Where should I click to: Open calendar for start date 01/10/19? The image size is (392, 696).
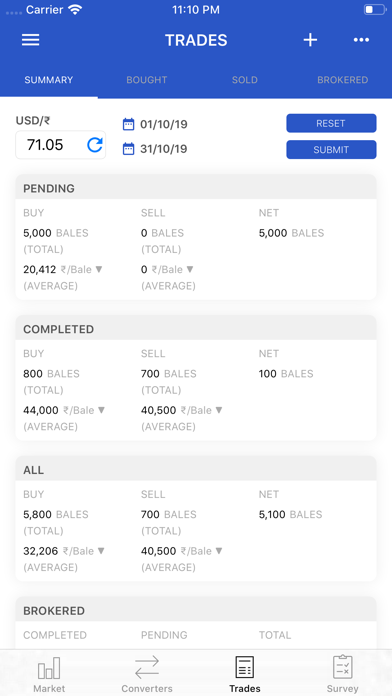click(128, 124)
